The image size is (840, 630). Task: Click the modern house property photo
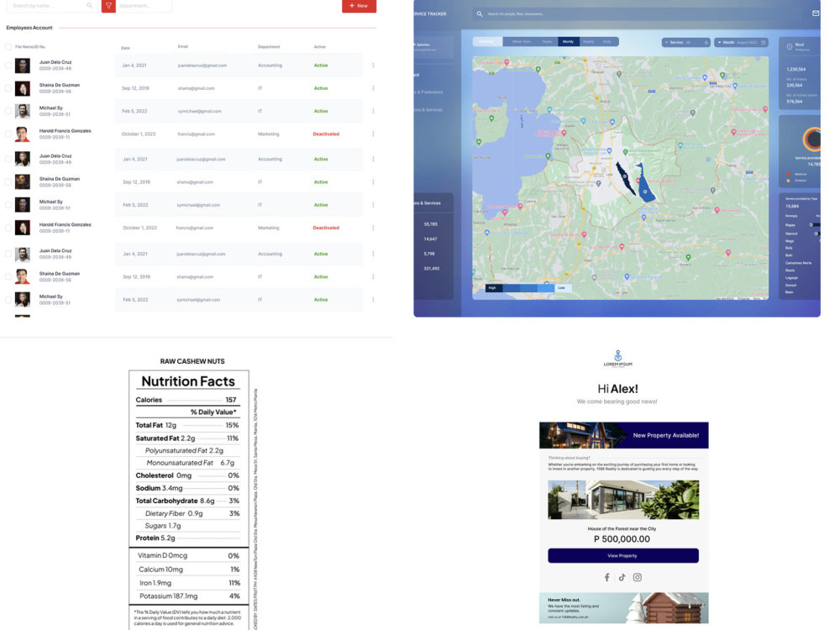click(x=623, y=500)
